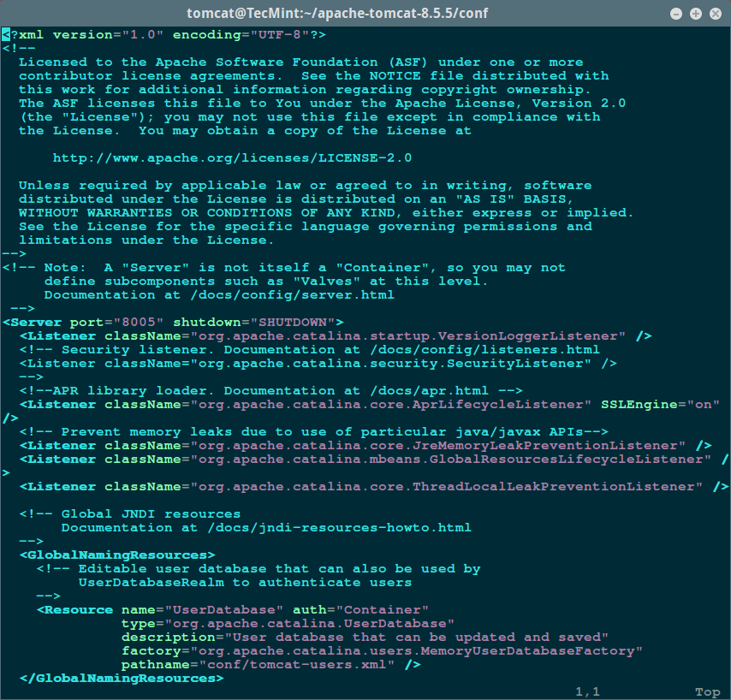Click the /docs/jndi-resources-howto.html path
The width and height of the screenshot is (731, 700).
click(339, 528)
